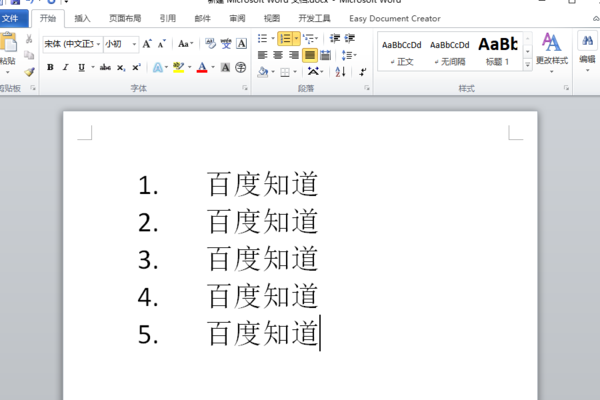
Task: Click the Copy icon
Action: coord(29,56)
